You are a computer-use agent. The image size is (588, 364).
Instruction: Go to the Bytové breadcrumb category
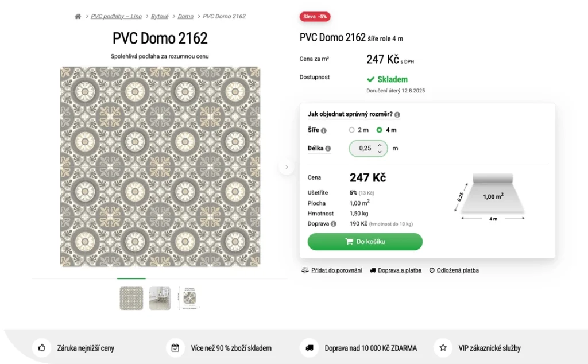point(160,17)
